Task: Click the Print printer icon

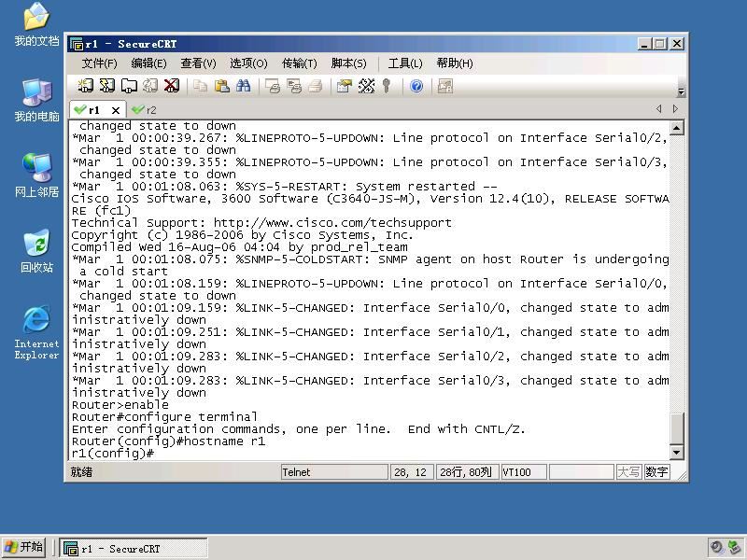Action: coord(316,86)
